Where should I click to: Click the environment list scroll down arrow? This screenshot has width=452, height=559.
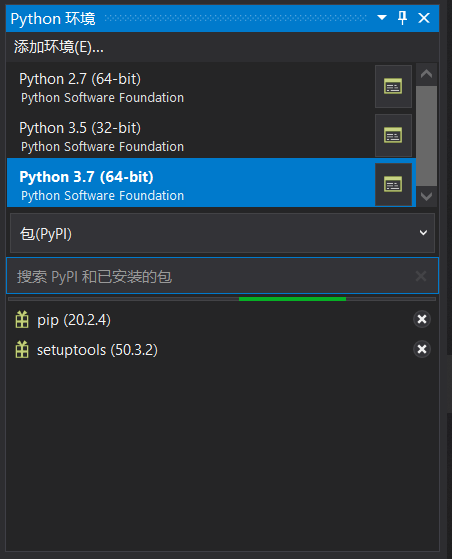[426, 196]
